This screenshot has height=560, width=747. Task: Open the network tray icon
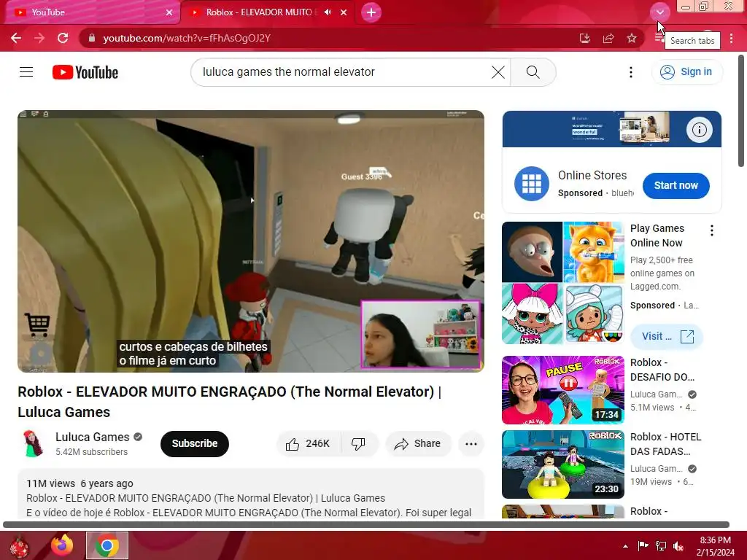(x=661, y=546)
